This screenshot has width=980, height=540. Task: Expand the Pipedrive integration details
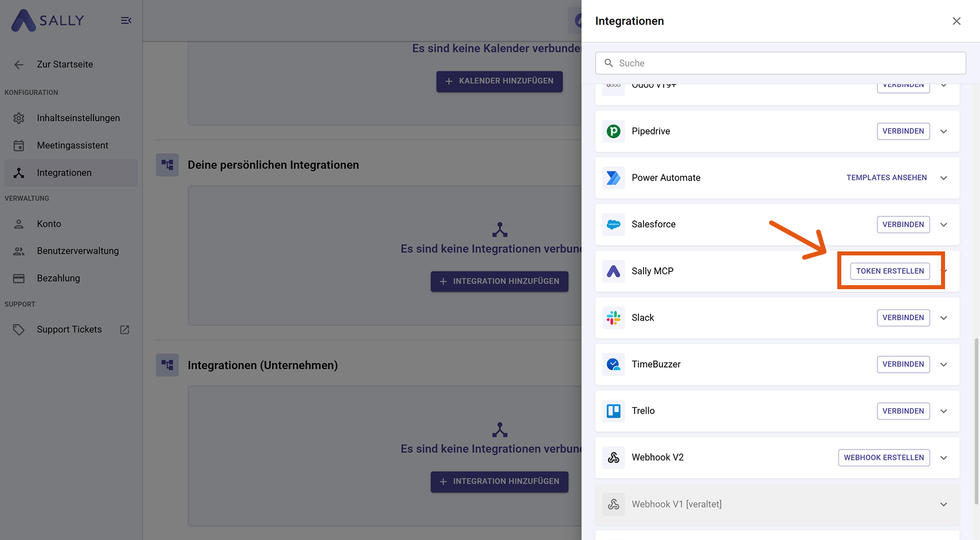click(x=943, y=131)
